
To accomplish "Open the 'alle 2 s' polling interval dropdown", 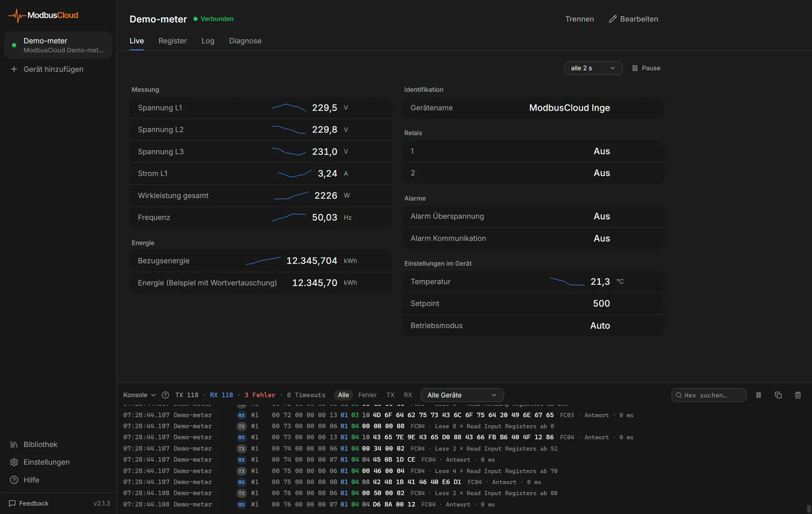I will (x=593, y=68).
